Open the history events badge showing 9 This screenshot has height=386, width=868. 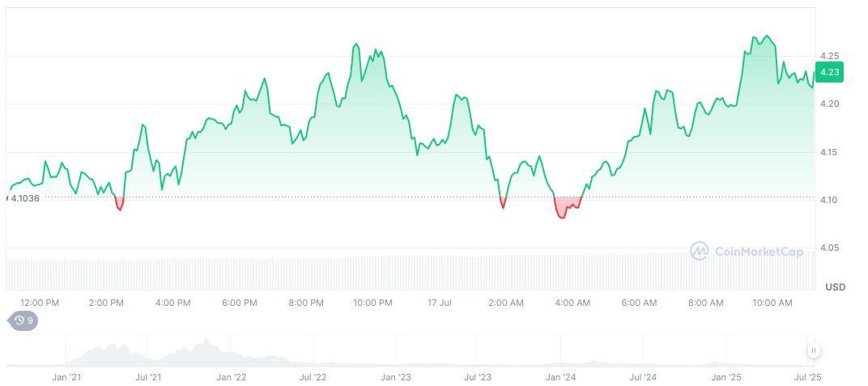[x=23, y=320]
